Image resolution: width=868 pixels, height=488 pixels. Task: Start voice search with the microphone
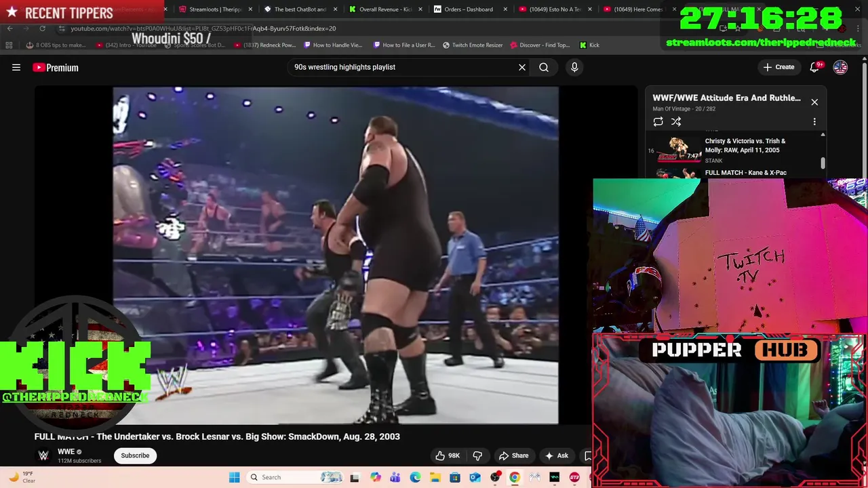574,67
